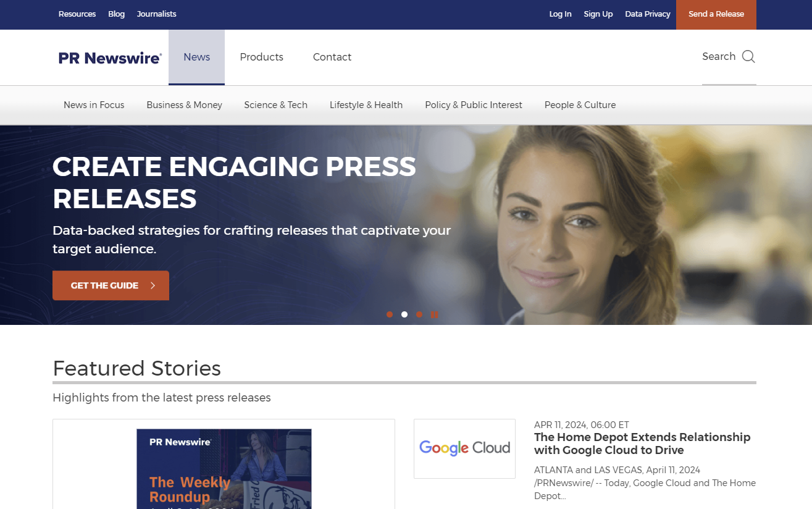
Task: Open Lifestyle & Health category
Action: point(366,105)
